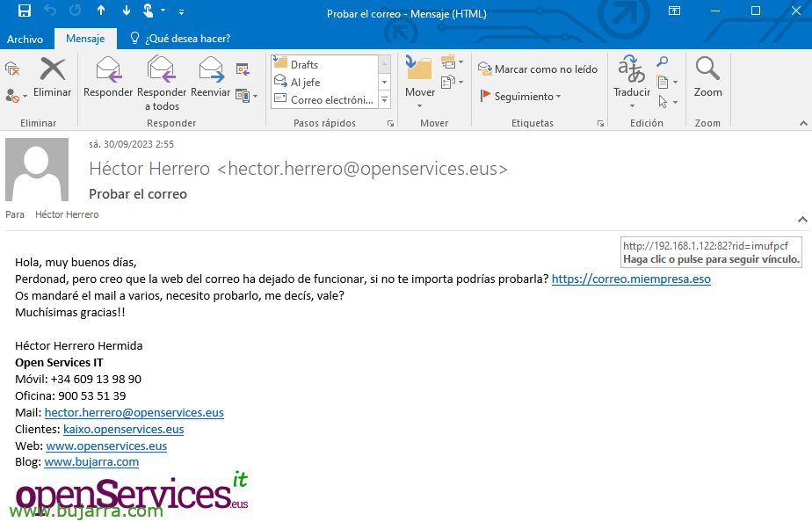Go to previous item with up arrow
Image resolution: width=812 pixels, height=529 pixels.
tap(101, 11)
